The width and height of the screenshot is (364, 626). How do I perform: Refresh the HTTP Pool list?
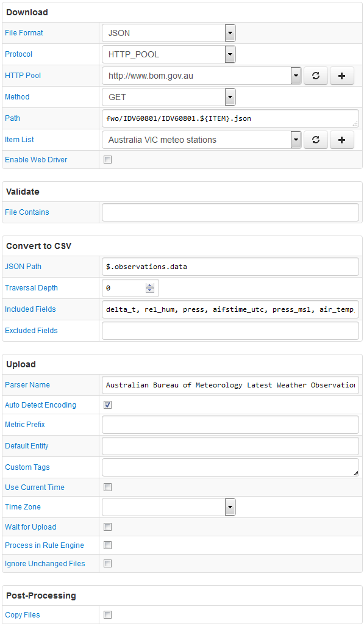click(316, 76)
